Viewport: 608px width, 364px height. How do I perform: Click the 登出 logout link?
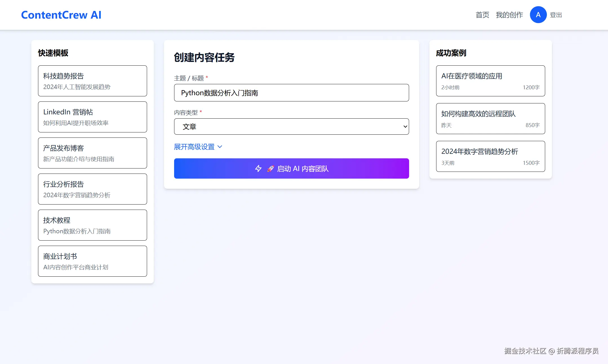[556, 15]
